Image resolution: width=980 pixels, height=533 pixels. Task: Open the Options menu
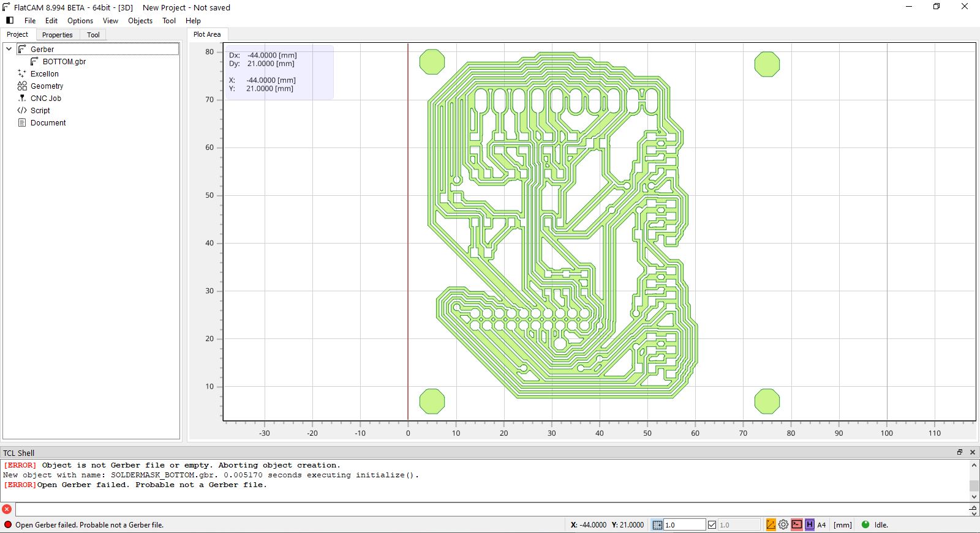[x=80, y=20]
